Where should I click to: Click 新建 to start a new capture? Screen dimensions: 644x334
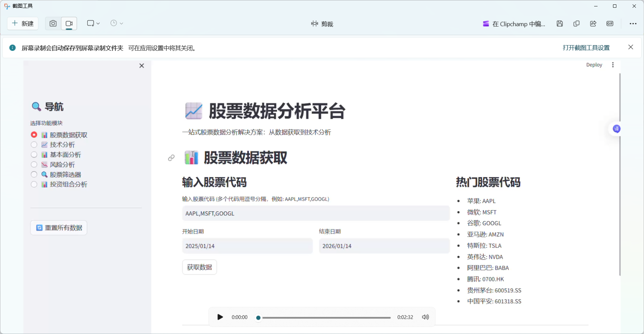(x=23, y=23)
